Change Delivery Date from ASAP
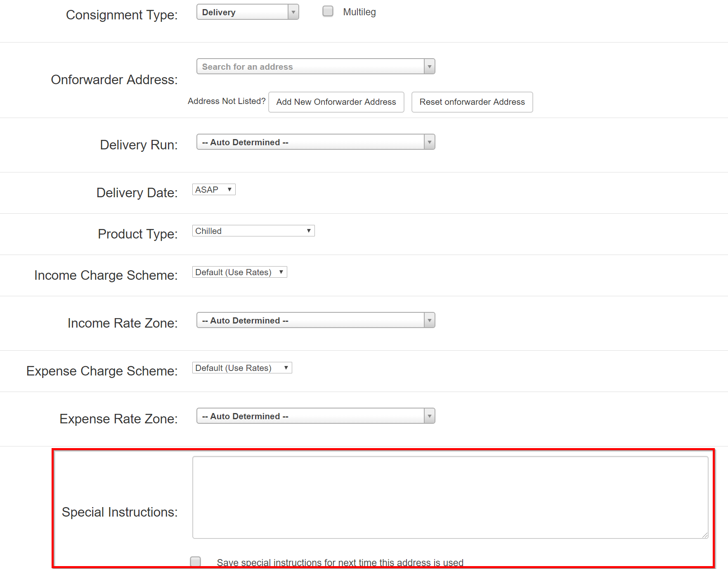728x569 pixels. coord(213,189)
